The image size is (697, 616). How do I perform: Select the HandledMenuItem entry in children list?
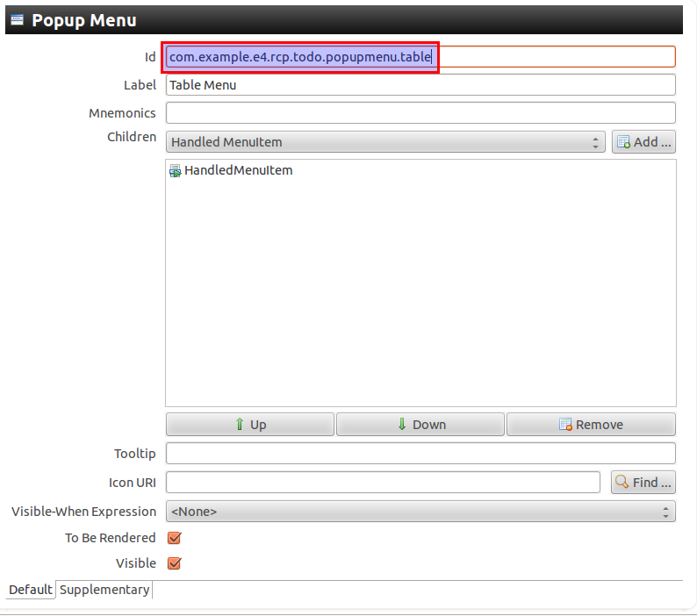coord(237,171)
